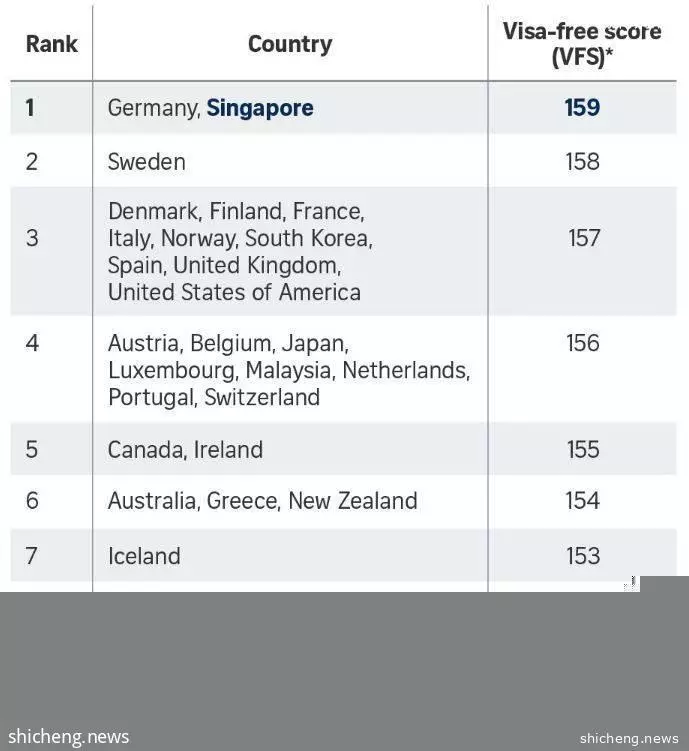
Task: Select New Zealand in rank 6 row
Action: click(353, 501)
